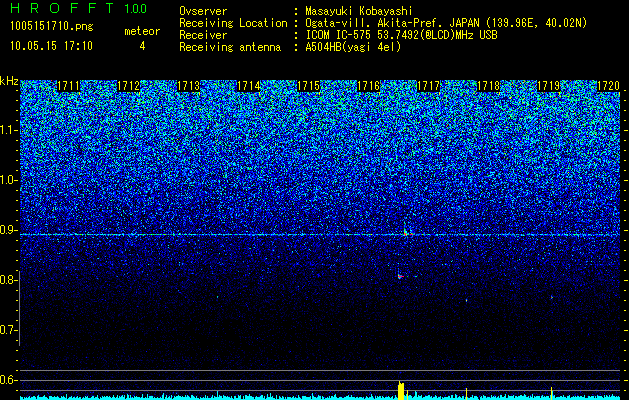The image size is (629, 400).
Task: Click the meteor echo near 0.9 kHz
Action: [x=407, y=232]
